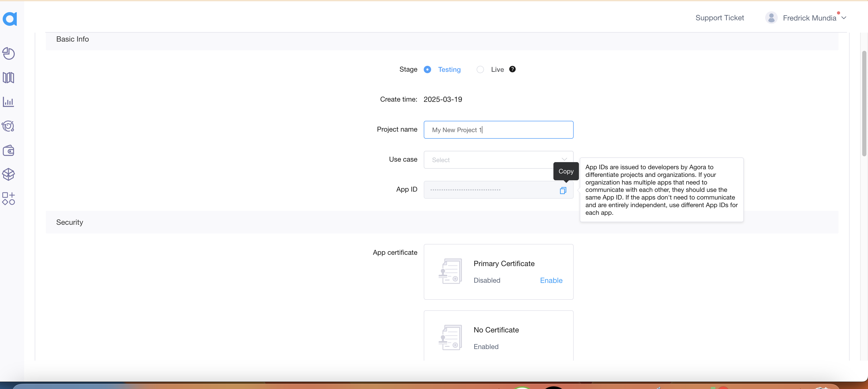The image size is (868, 389).
Task: Click the Agora logo icon
Action: click(x=10, y=18)
